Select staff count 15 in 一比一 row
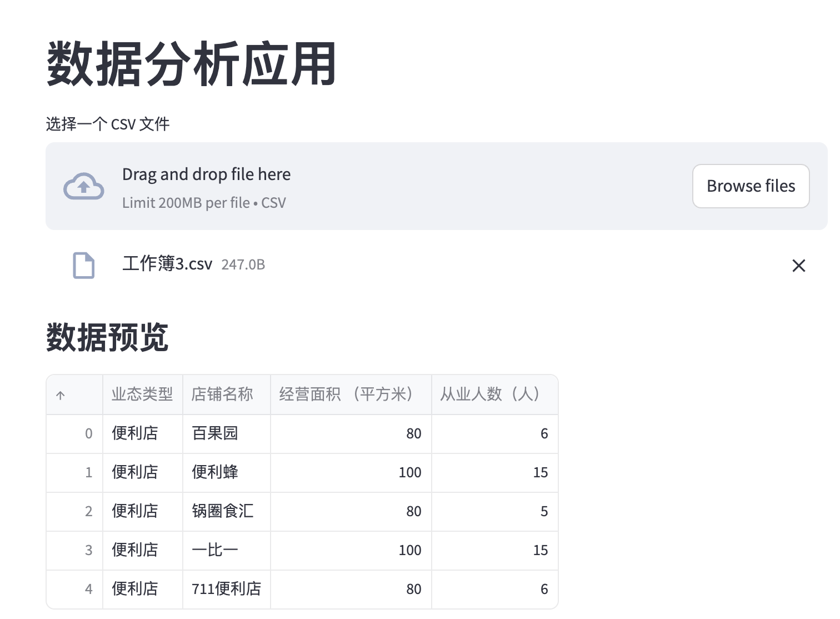840x619 pixels. 495,550
